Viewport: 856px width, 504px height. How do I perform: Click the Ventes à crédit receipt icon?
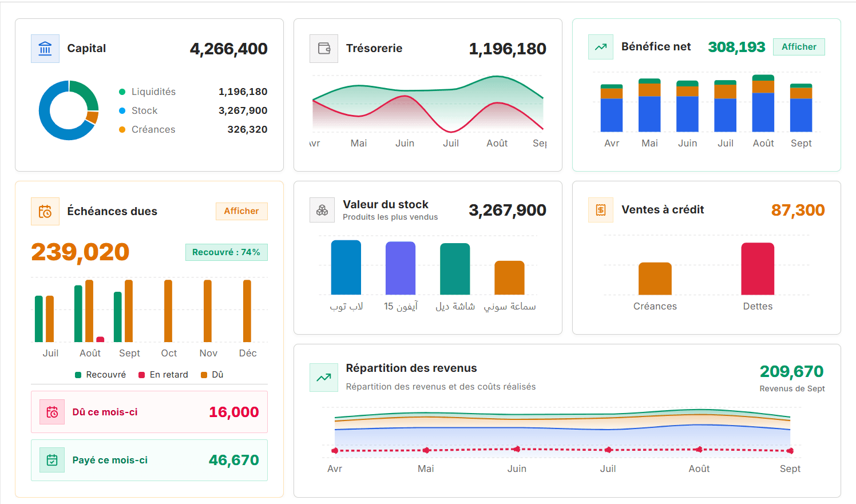click(601, 210)
